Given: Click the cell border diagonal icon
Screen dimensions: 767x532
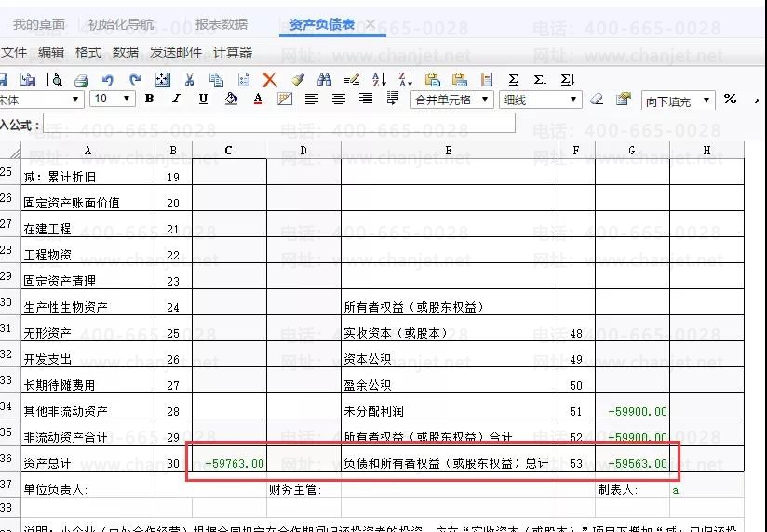Looking at the screenshot, I should [x=285, y=99].
